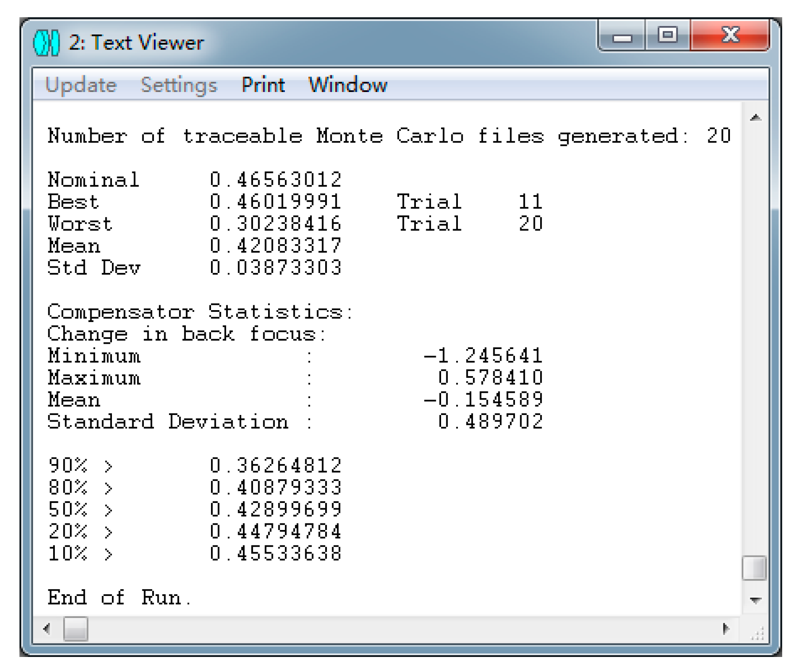Click the horizontal scrollbar left arrow

(x=46, y=629)
